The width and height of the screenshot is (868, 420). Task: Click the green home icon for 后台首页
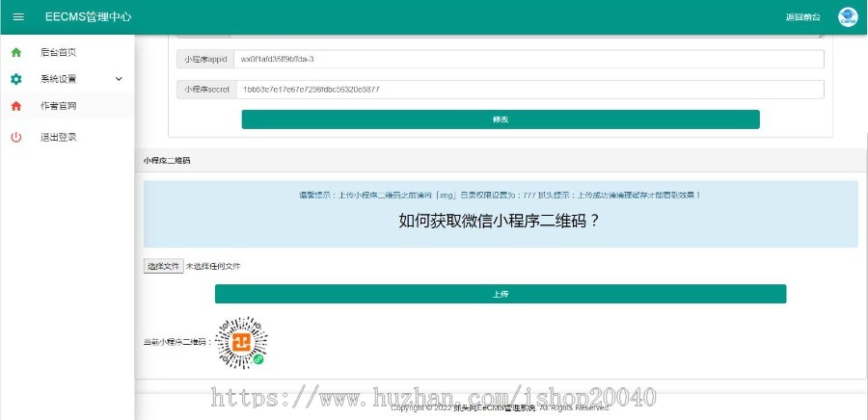click(16, 52)
